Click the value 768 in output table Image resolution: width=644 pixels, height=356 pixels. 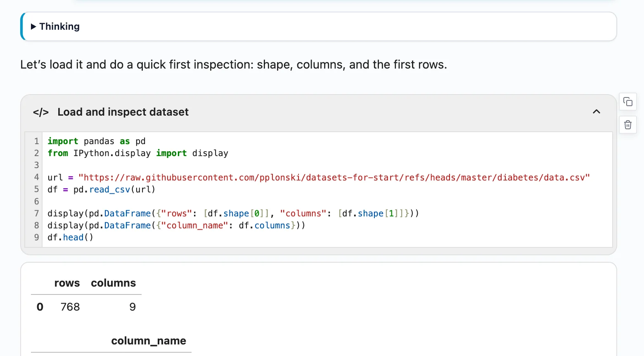[70, 307]
